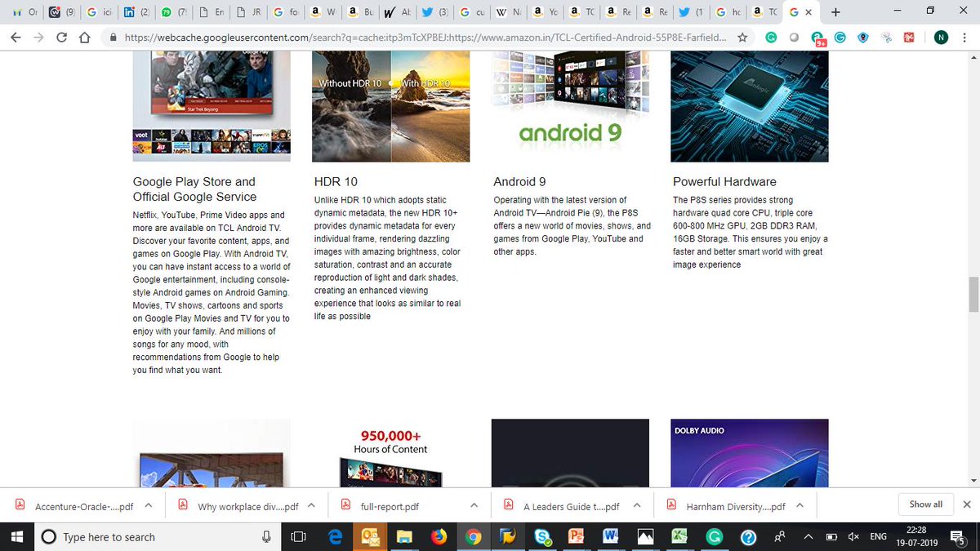Switch to the Twitter (1 tab
980x551 pixels.
[x=688, y=12]
